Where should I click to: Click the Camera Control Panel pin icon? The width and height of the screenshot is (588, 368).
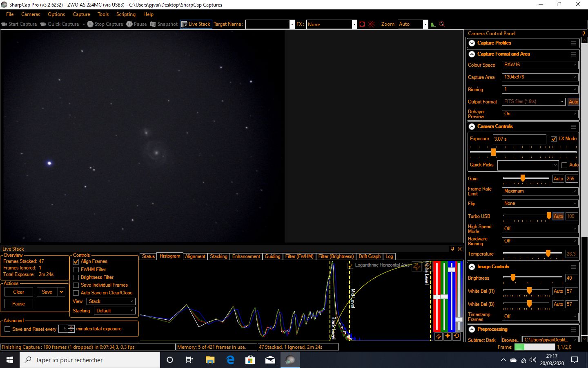pyautogui.click(x=584, y=34)
